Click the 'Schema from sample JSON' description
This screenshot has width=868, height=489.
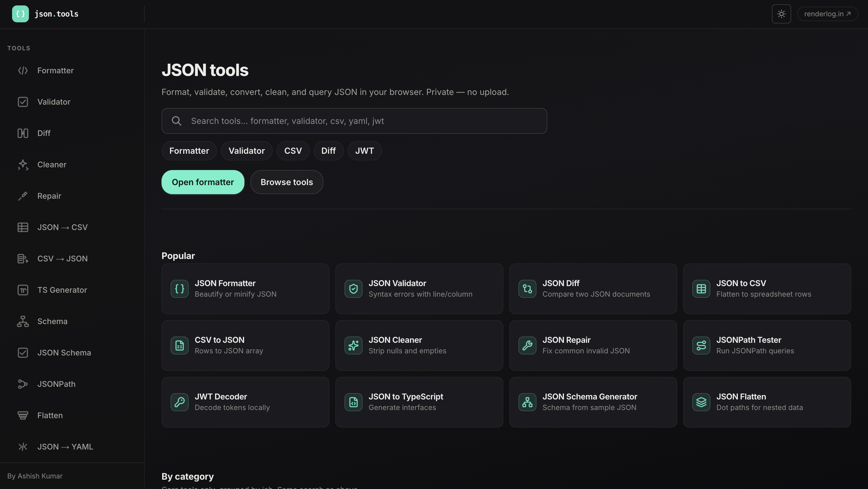coord(589,407)
